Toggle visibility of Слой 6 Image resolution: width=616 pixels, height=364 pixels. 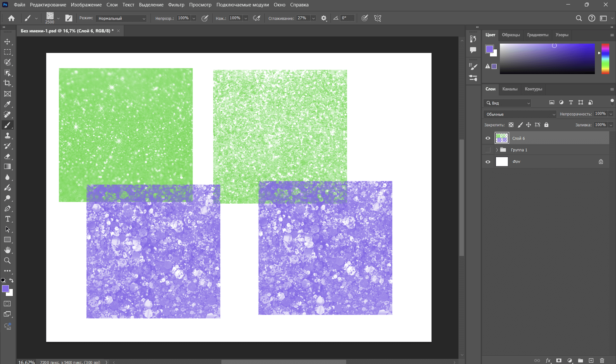click(x=488, y=138)
